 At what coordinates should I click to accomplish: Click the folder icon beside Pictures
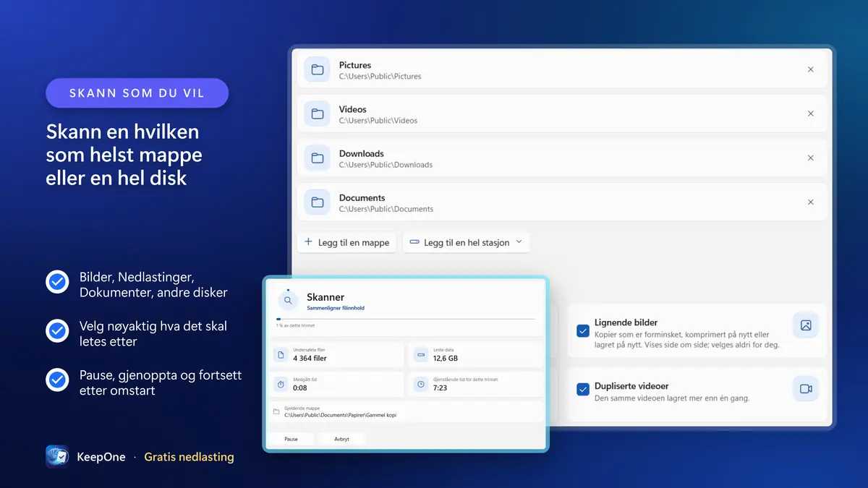point(317,70)
